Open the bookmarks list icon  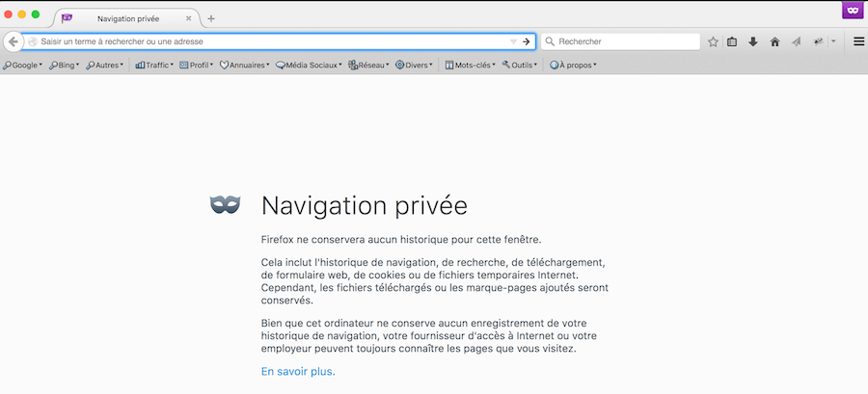[x=732, y=41]
